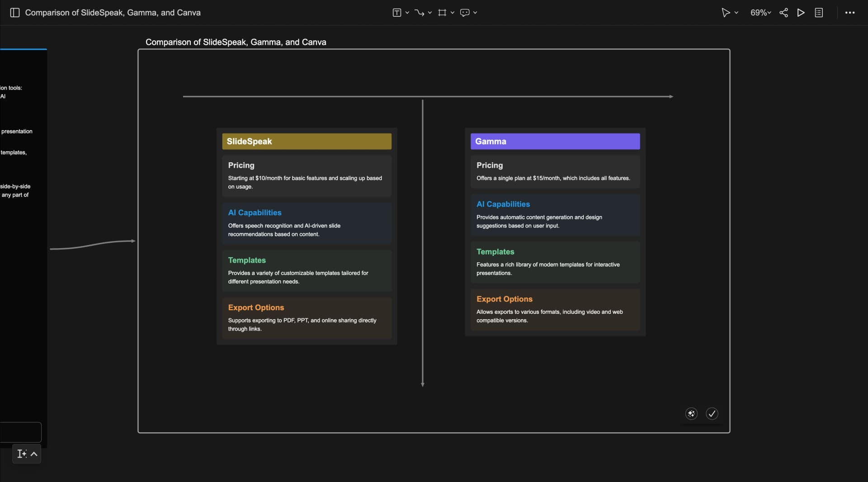Select the Text tool in the toolbar
868x482 pixels.
point(396,13)
